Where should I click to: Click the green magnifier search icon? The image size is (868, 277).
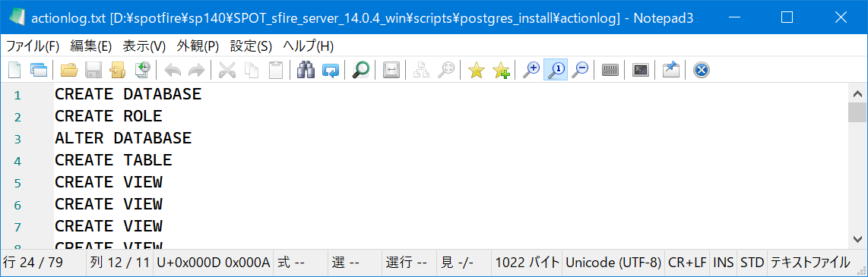tap(361, 71)
